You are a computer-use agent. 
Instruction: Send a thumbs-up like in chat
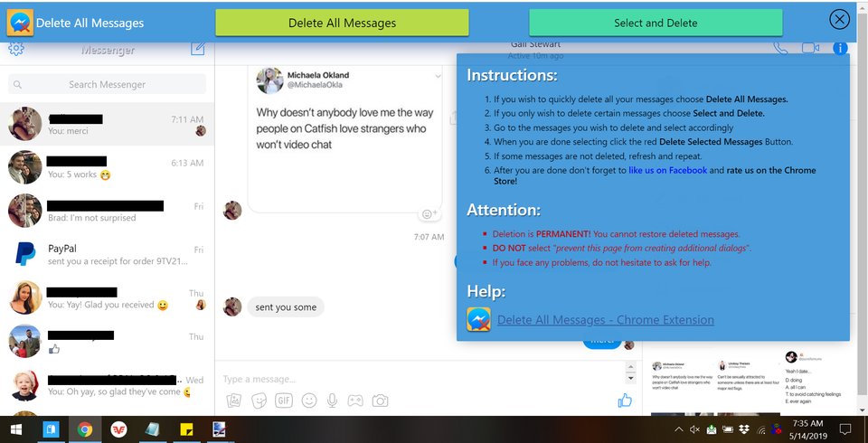pos(624,400)
